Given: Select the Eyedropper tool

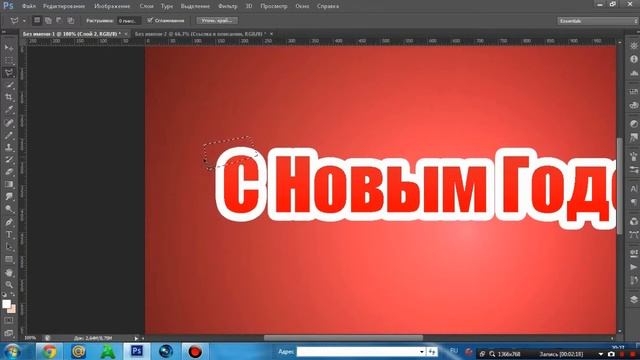Looking at the screenshot, I should point(9,110).
